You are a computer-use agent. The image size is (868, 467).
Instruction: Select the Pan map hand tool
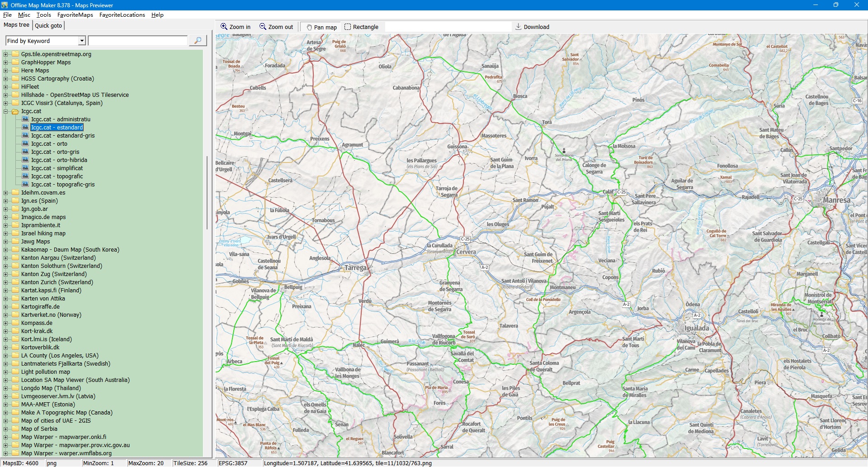(x=309, y=27)
